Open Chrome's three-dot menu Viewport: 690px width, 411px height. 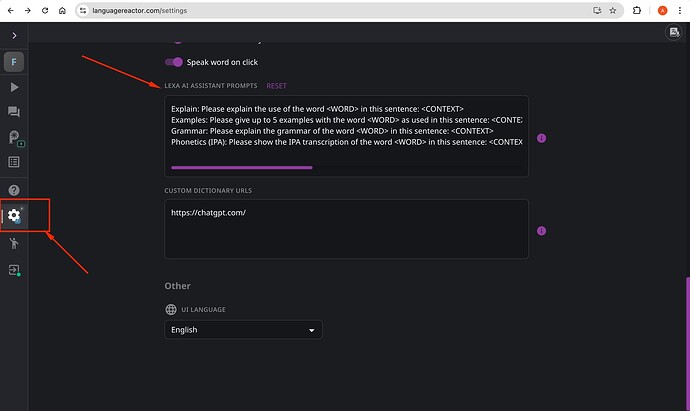pyautogui.click(x=680, y=10)
